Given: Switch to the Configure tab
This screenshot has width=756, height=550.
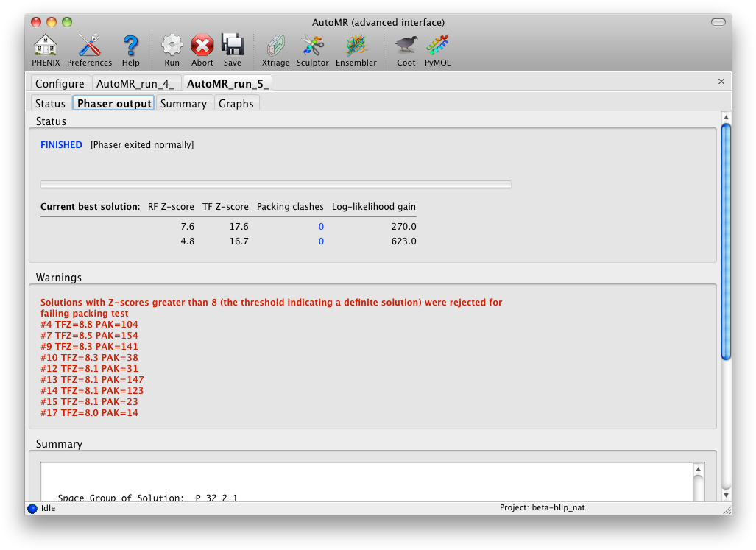Looking at the screenshot, I should pos(60,83).
